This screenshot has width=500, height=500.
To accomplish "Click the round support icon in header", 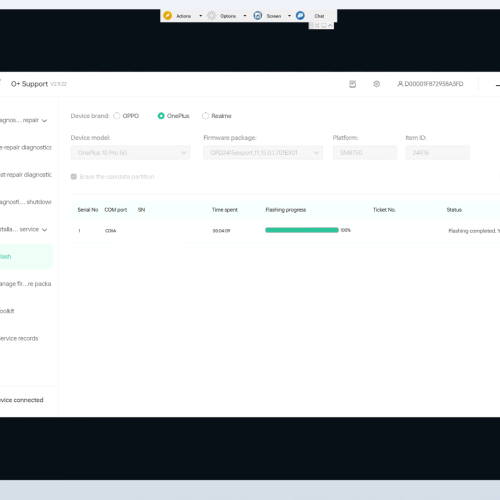I will [377, 84].
